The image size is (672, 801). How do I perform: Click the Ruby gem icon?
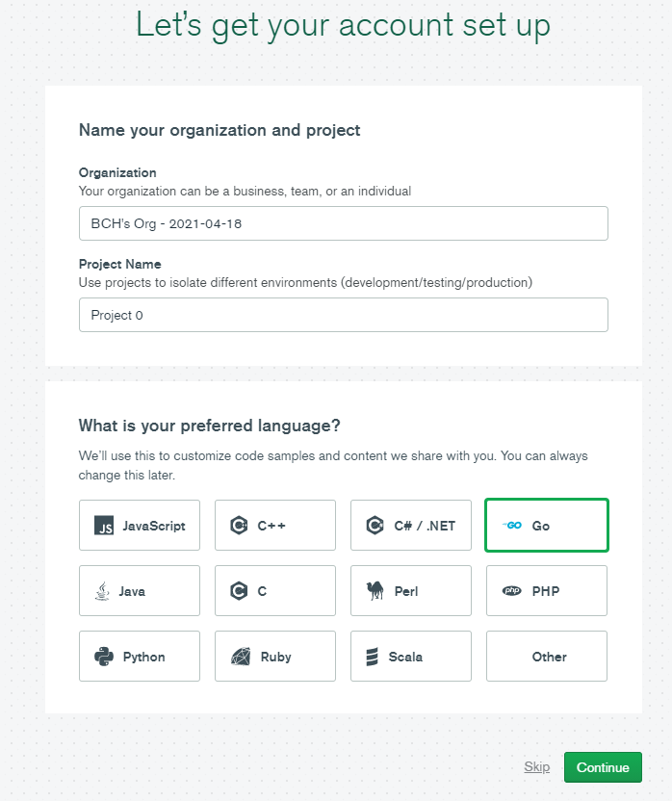[x=240, y=657]
